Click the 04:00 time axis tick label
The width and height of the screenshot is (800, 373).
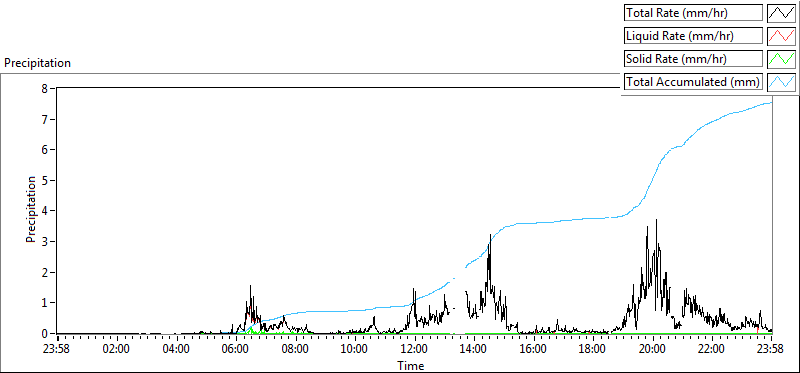tap(177, 350)
